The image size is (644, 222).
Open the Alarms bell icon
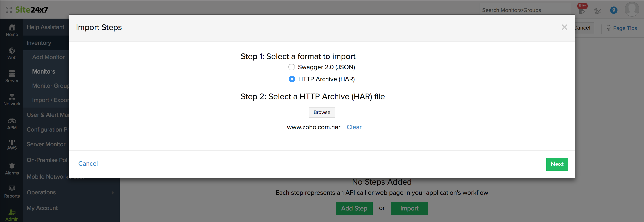12,166
